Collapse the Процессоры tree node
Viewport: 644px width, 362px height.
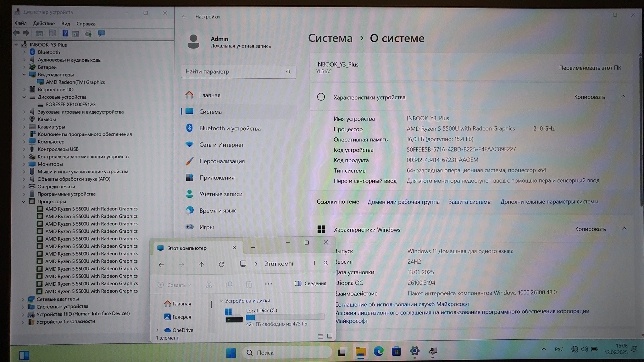point(24,202)
